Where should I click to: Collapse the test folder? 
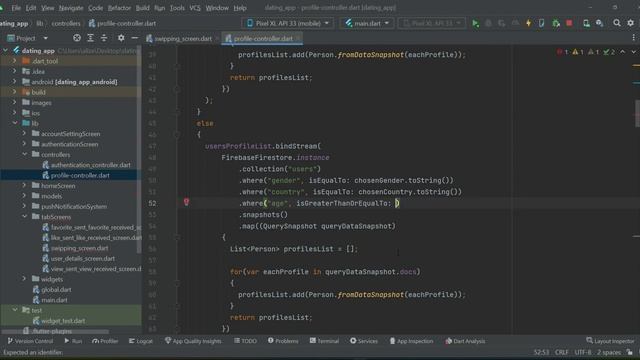click(15, 310)
